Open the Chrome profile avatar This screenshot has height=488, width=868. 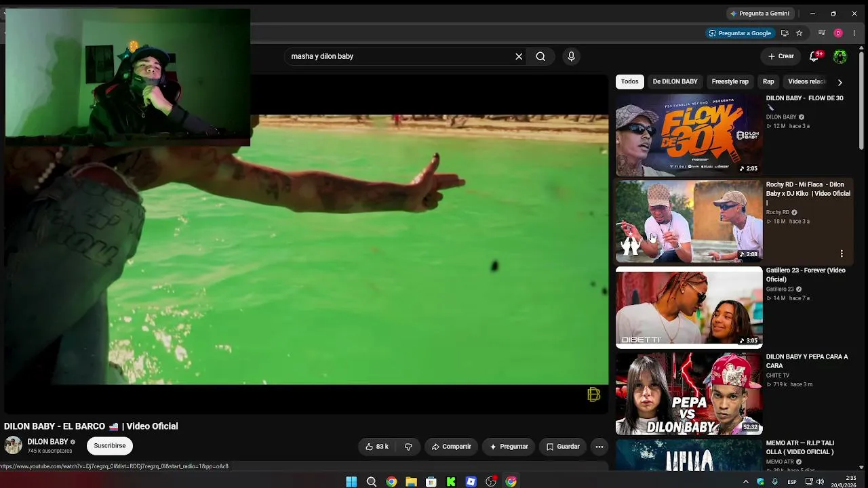(x=838, y=33)
